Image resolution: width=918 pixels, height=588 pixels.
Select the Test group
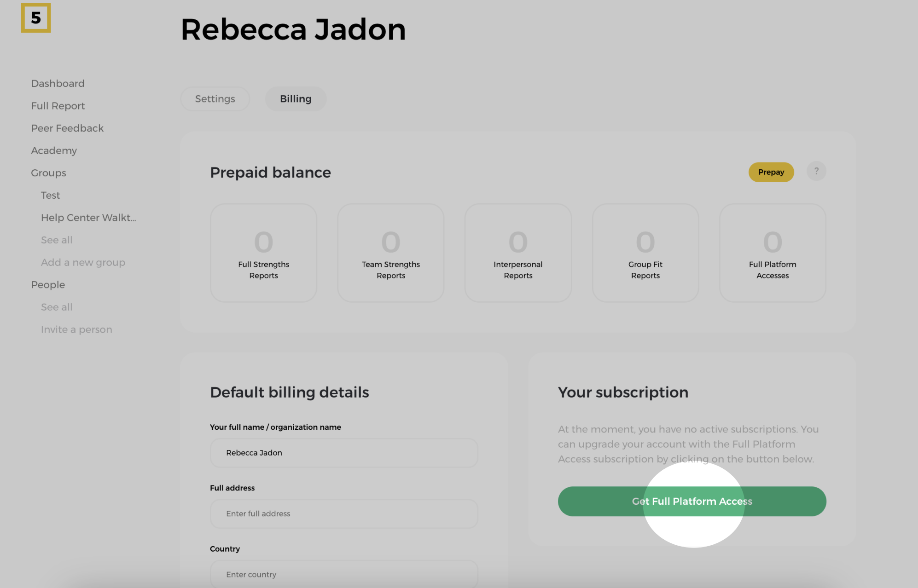(x=50, y=195)
